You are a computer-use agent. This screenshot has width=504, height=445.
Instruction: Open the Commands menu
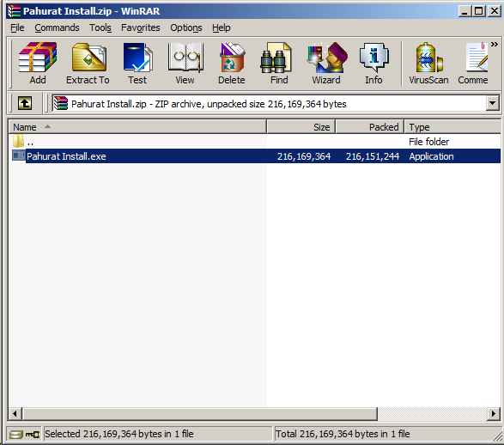click(x=57, y=27)
